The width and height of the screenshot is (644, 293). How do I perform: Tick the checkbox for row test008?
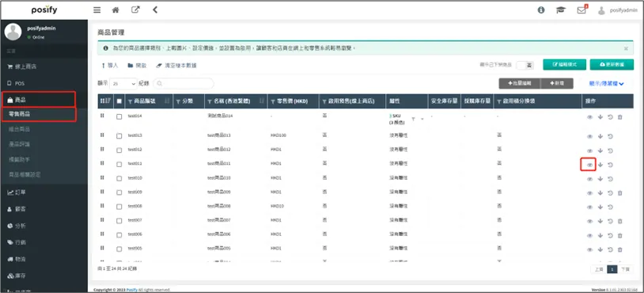point(119,207)
